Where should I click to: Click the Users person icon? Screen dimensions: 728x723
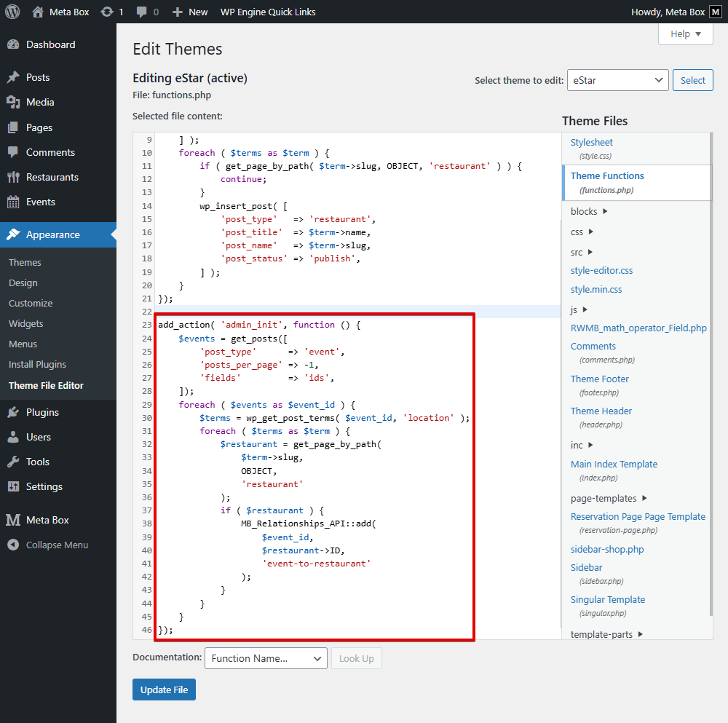tap(13, 437)
